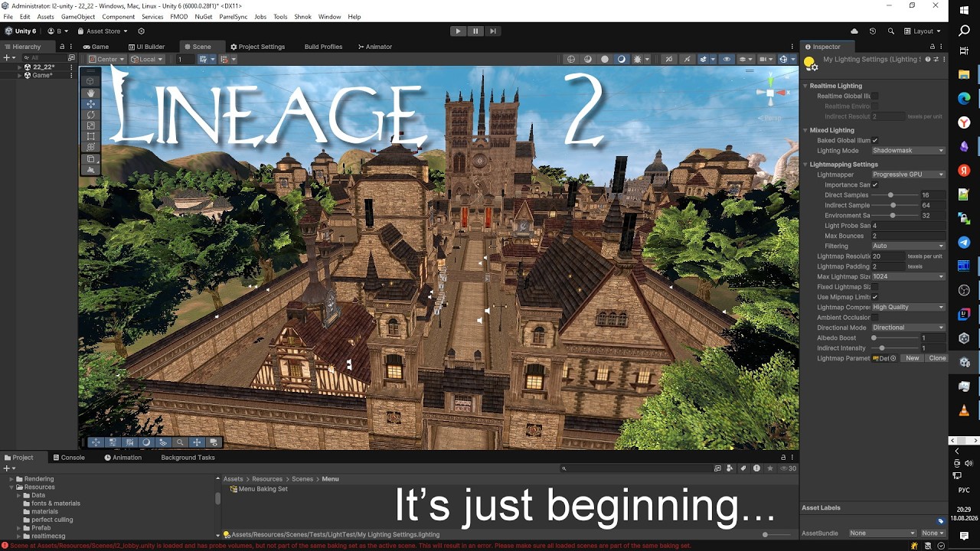
Task: Click the Hierarchy lock icon
Action: 63,47
